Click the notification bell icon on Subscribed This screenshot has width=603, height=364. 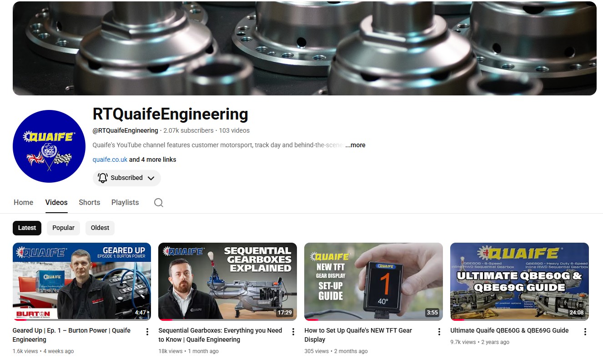[x=103, y=178]
